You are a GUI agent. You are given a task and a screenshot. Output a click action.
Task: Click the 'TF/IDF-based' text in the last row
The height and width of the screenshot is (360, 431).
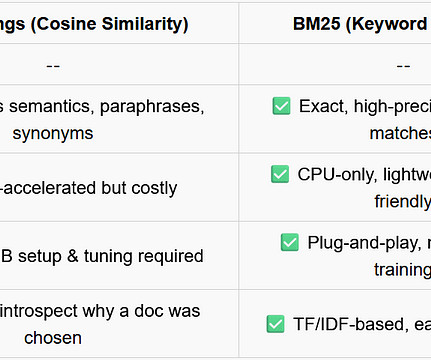[351, 324]
